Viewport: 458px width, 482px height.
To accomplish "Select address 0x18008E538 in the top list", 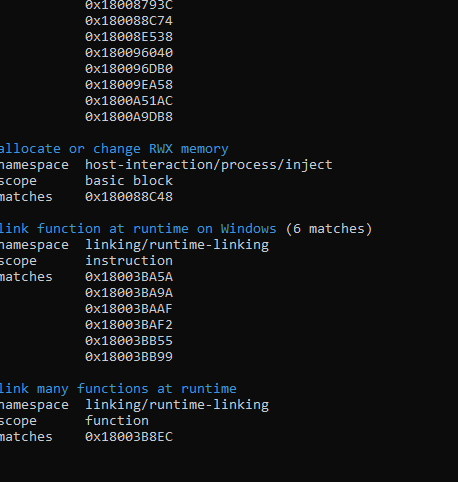I will coord(129,37).
